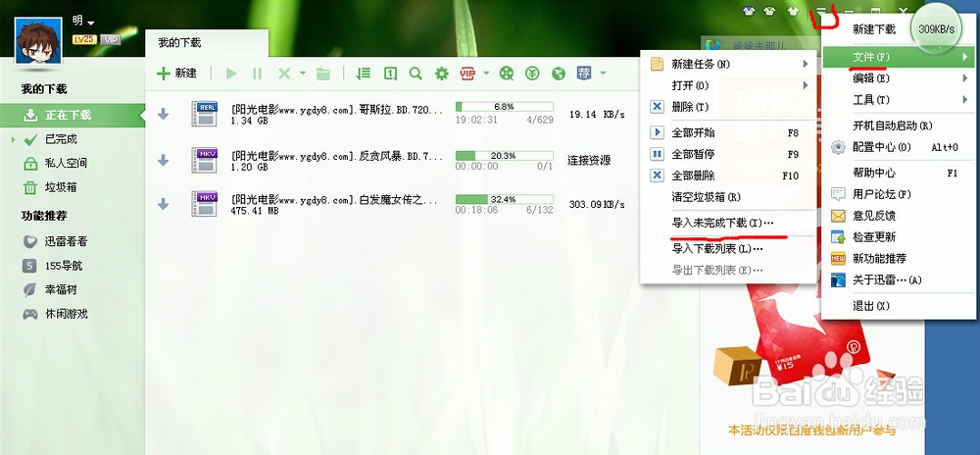Open the username 明 dropdown arrow
The image size is (980, 455).
[x=91, y=23]
